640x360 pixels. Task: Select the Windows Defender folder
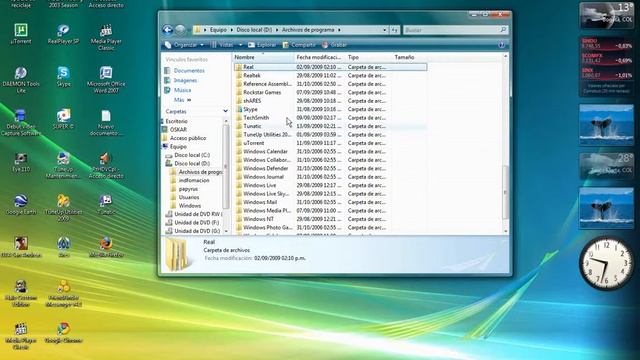331,168
